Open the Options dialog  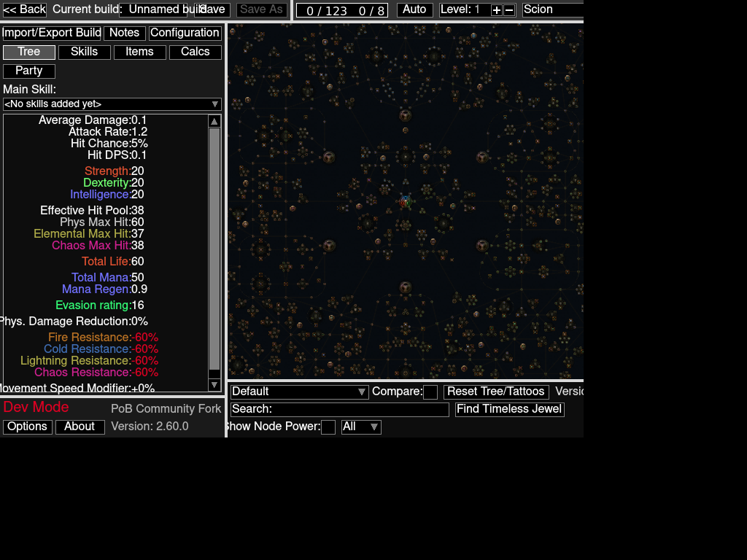pos(27,427)
